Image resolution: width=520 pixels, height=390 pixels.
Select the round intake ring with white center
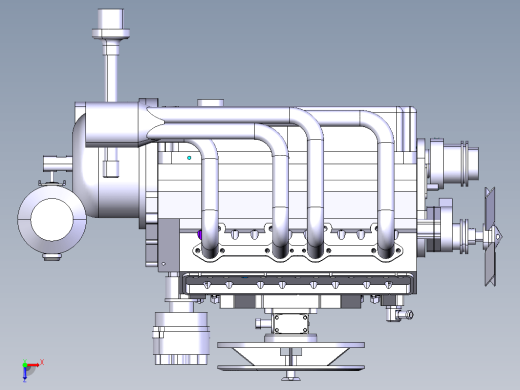click(x=52, y=219)
